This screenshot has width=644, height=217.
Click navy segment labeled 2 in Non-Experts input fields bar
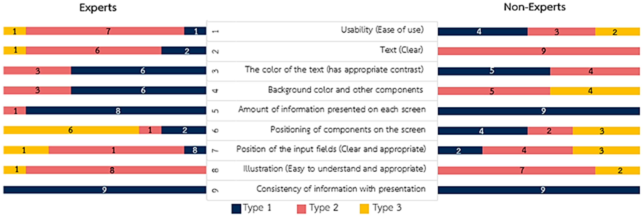pyautogui.click(x=460, y=150)
